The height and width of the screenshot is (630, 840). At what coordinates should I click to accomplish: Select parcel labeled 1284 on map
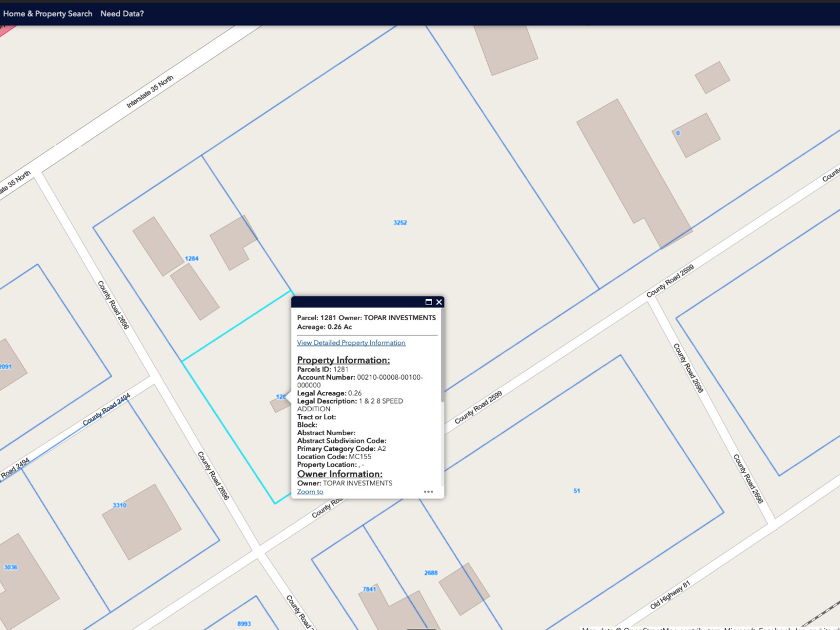[191, 258]
